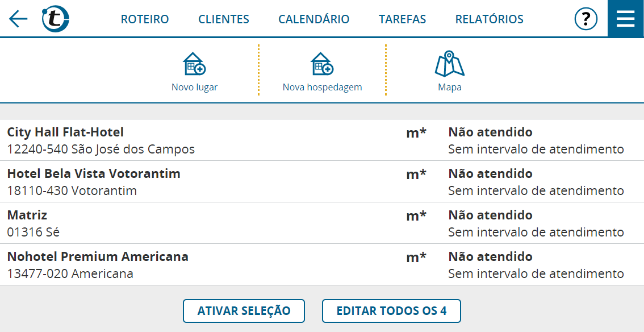
Task: View RELATÓRIOS in the navigation bar
Action: (x=489, y=19)
